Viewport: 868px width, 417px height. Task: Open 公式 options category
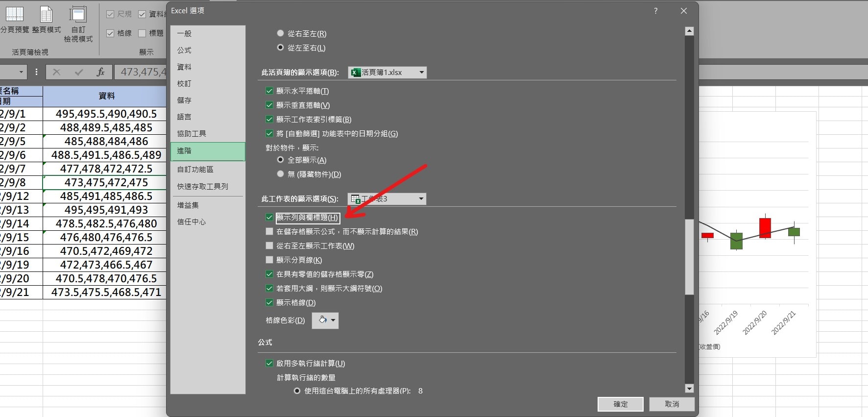(208, 50)
